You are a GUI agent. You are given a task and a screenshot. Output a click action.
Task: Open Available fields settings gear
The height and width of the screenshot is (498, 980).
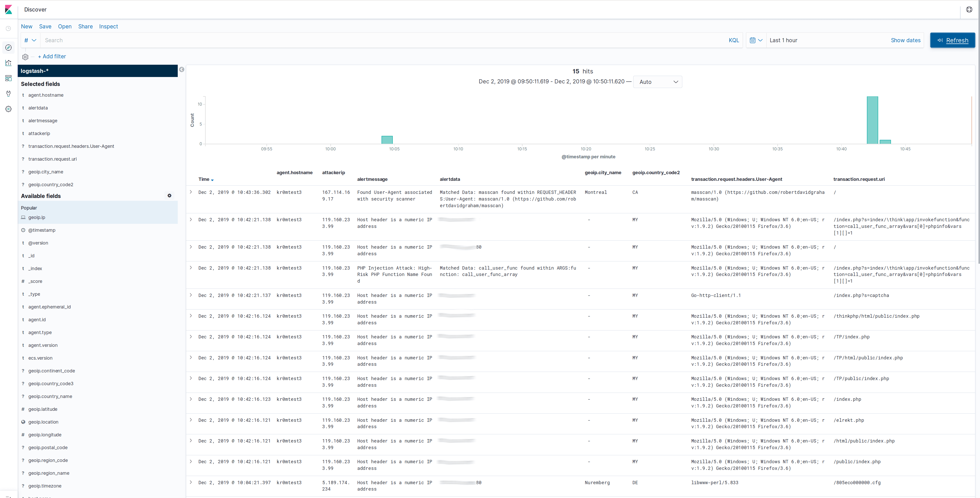pyautogui.click(x=169, y=196)
